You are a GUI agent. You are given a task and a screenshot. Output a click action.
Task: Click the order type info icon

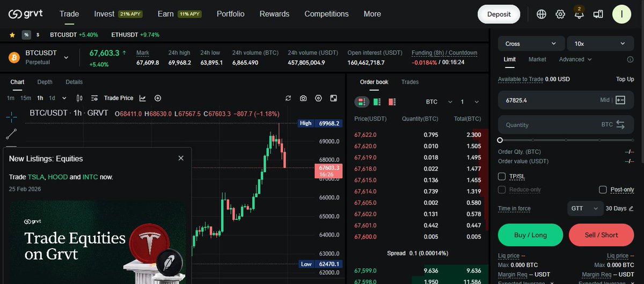point(630,59)
